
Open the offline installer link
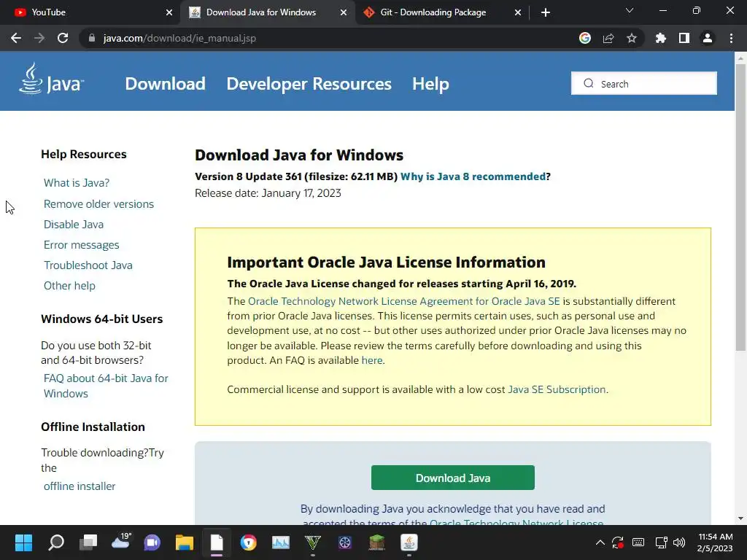80,486
